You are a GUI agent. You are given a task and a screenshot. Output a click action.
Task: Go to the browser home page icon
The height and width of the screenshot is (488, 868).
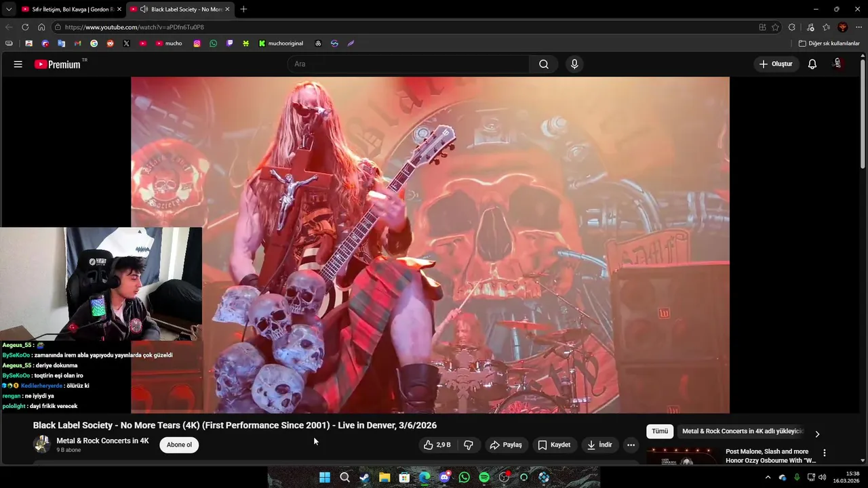pos(41,27)
